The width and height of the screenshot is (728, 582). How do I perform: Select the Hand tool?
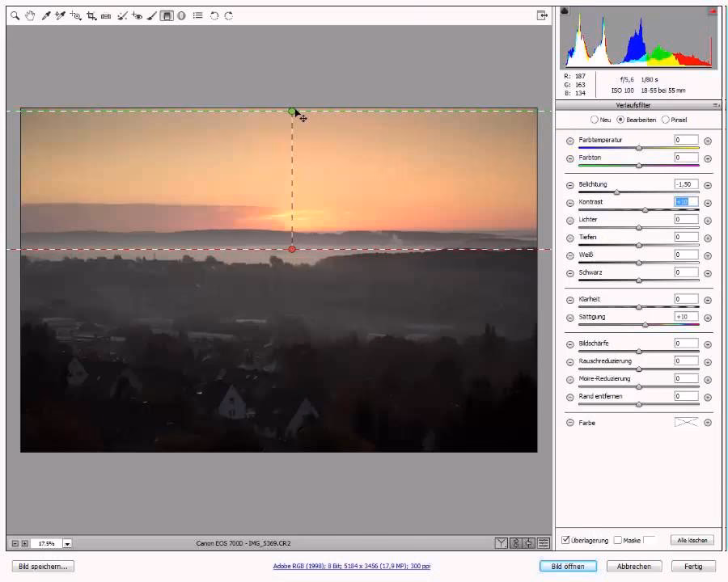(x=30, y=15)
